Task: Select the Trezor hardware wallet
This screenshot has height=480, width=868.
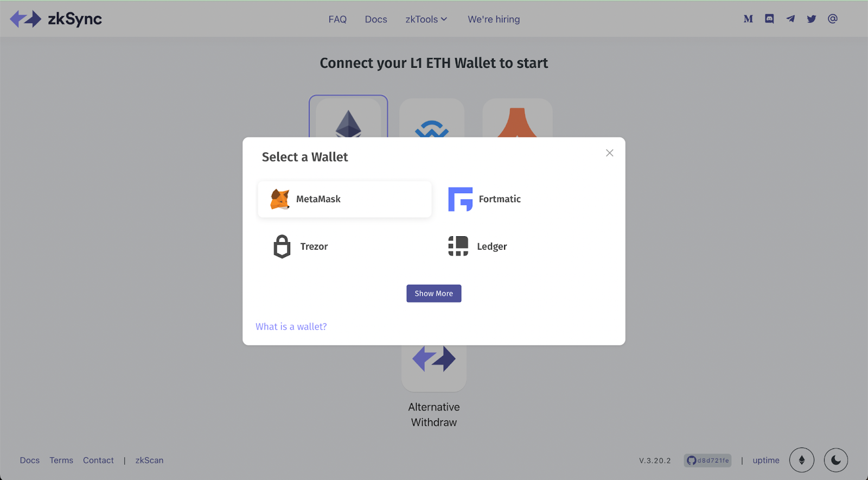Action: pos(344,247)
